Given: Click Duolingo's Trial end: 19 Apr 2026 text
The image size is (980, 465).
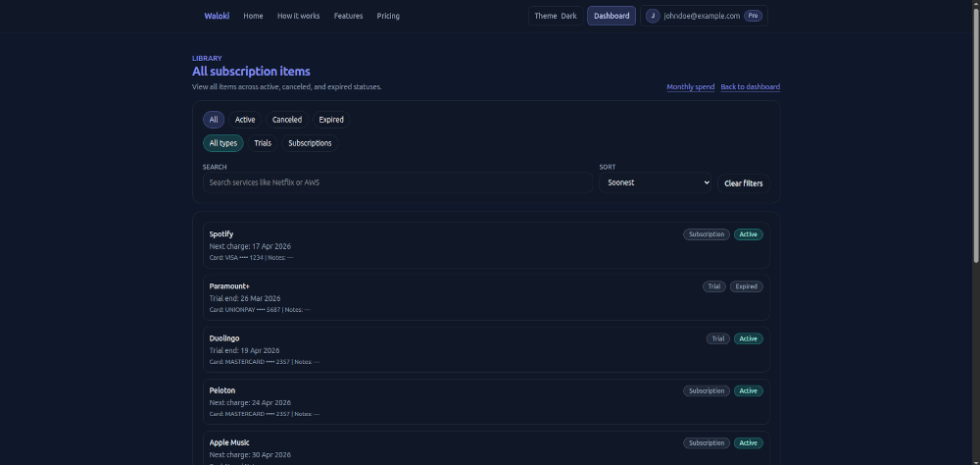Looking at the screenshot, I should click(x=244, y=350).
